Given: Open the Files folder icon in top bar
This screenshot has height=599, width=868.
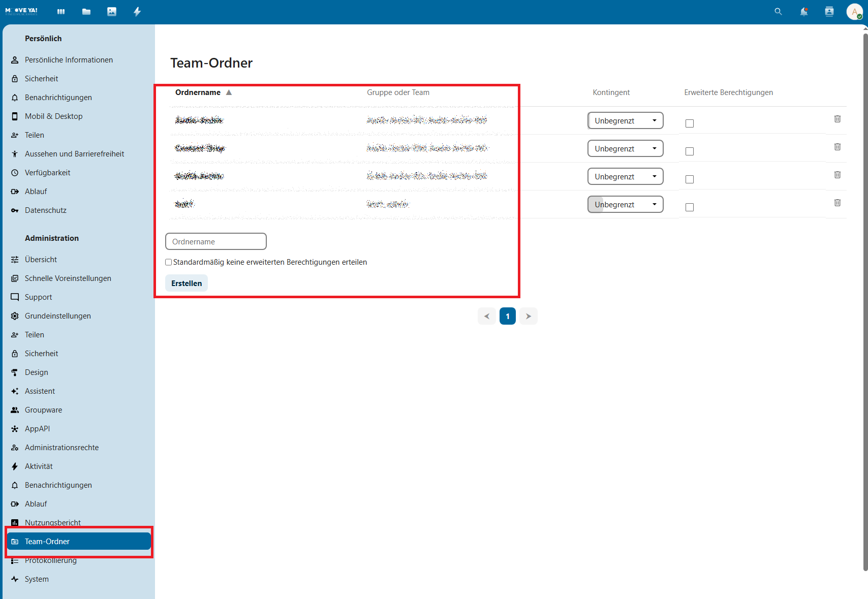Looking at the screenshot, I should click(x=86, y=12).
